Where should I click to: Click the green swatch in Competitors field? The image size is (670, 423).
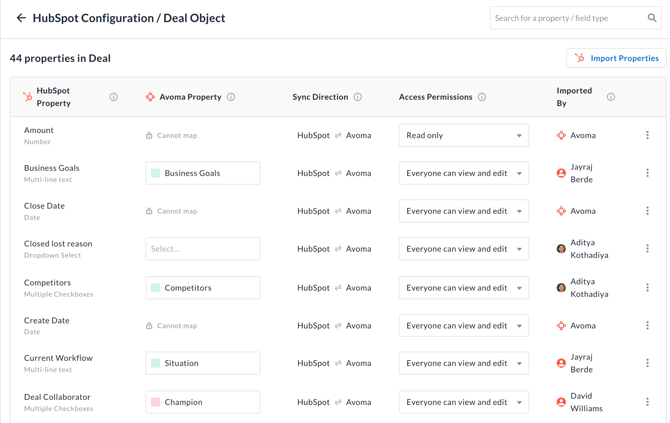click(x=156, y=288)
